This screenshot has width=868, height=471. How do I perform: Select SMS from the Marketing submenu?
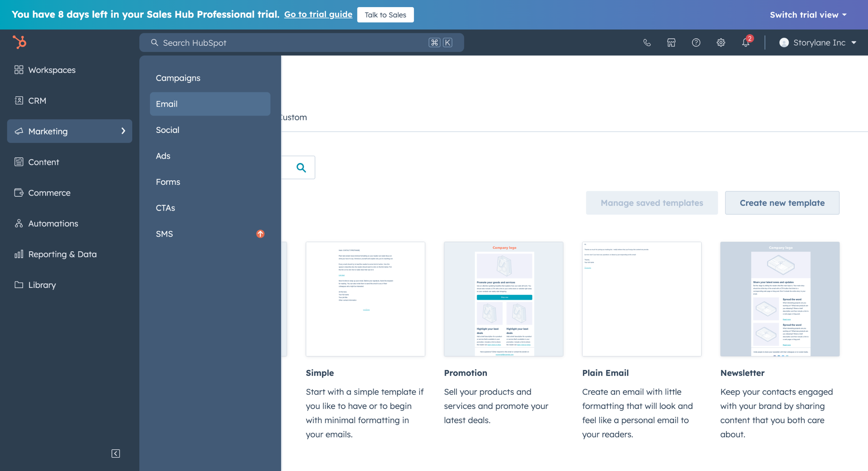click(210, 234)
